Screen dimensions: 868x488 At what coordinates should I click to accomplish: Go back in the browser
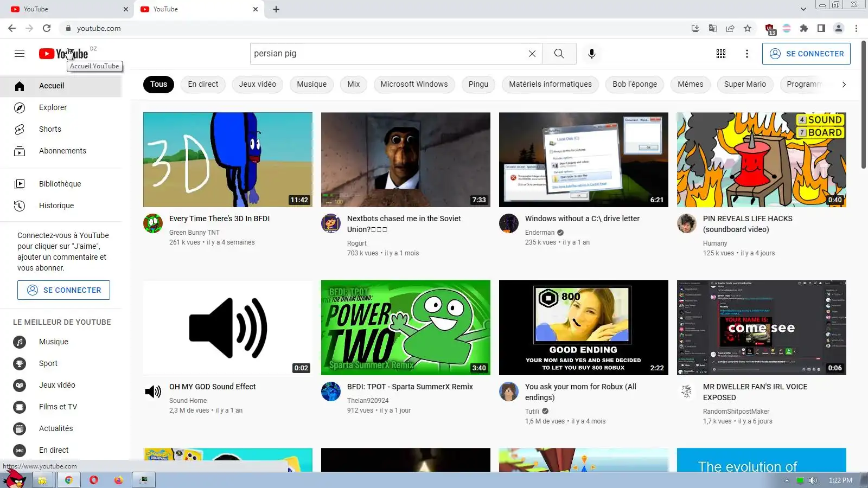pyautogui.click(x=12, y=28)
